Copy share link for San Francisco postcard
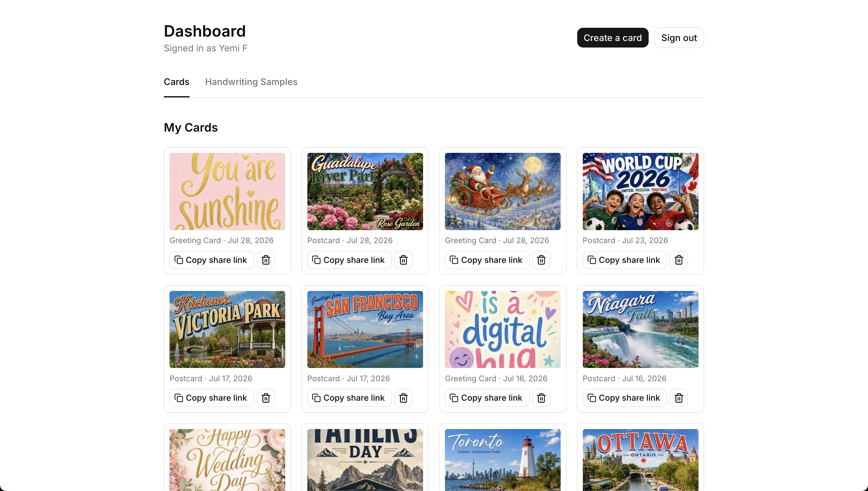 click(349, 398)
